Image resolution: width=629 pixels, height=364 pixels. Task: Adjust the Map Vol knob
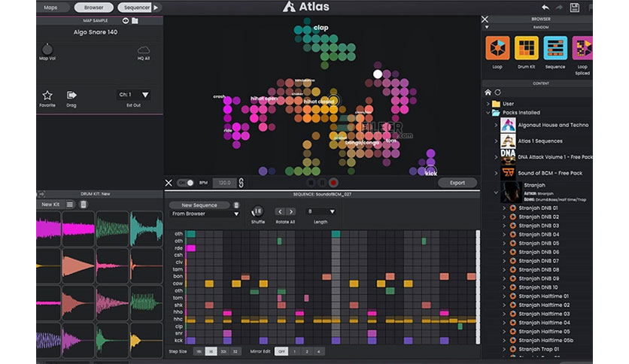click(x=47, y=50)
